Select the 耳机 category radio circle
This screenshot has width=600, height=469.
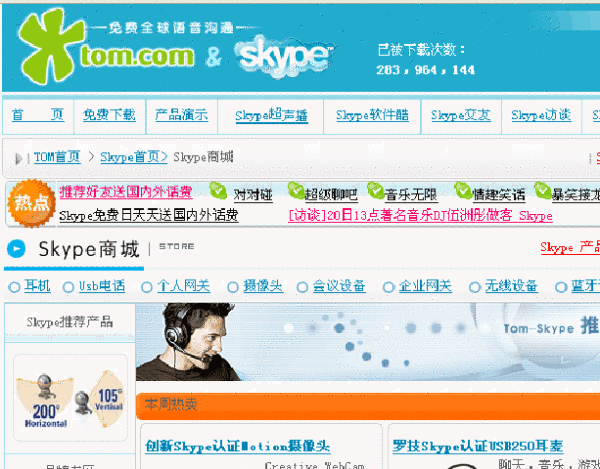pyautogui.click(x=14, y=287)
